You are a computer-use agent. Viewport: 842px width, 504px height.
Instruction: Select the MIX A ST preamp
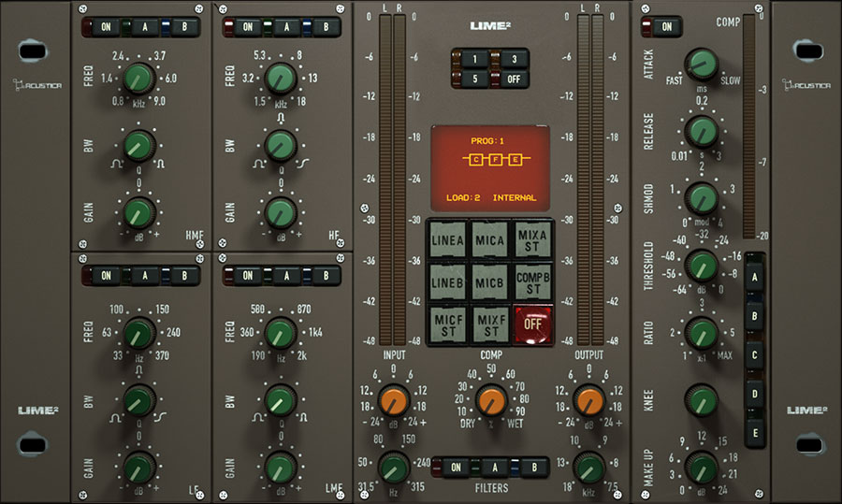tap(532, 240)
